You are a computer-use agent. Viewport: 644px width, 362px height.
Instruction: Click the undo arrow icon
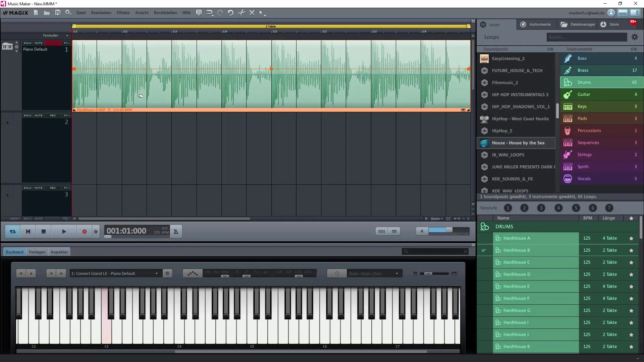pyautogui.click(x=231, y=13)
